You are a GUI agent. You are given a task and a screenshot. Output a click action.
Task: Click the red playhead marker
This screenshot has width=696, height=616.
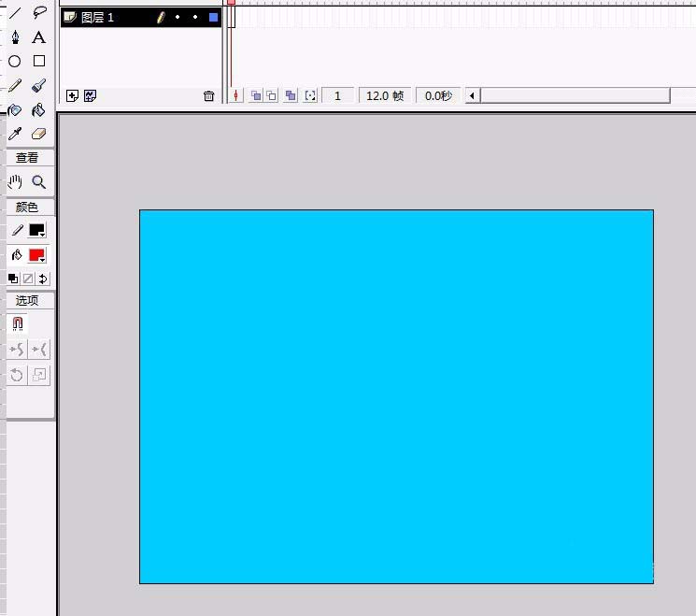pos(231,2)
